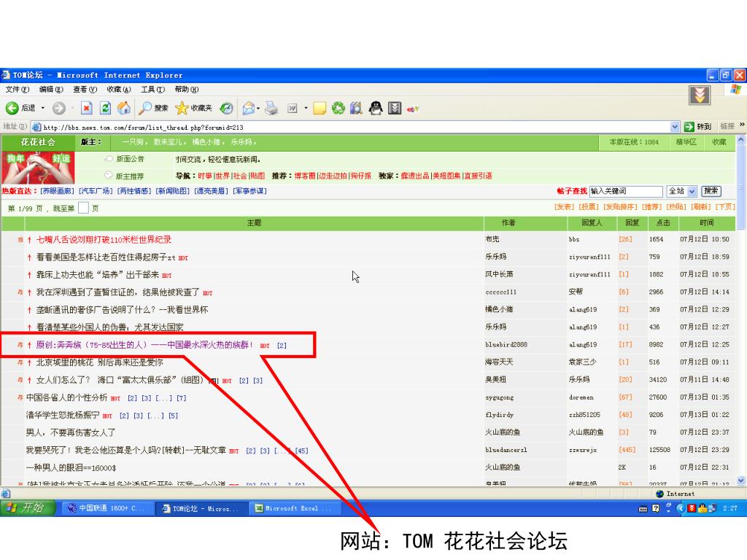The width and height of the screenshot is (747, 560).
Task: Click the large download arrow icon beside throbber
Action: click(x=700, y=96)
